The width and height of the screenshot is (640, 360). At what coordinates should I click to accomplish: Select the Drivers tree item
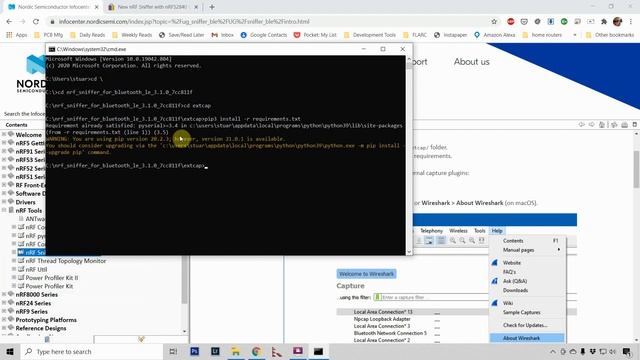click(25, 202)
